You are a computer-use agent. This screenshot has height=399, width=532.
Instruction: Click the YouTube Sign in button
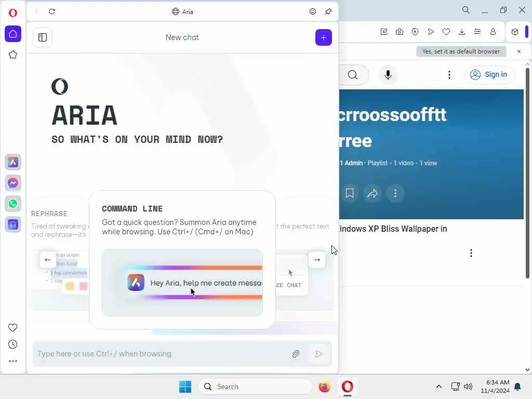point(488,74)
